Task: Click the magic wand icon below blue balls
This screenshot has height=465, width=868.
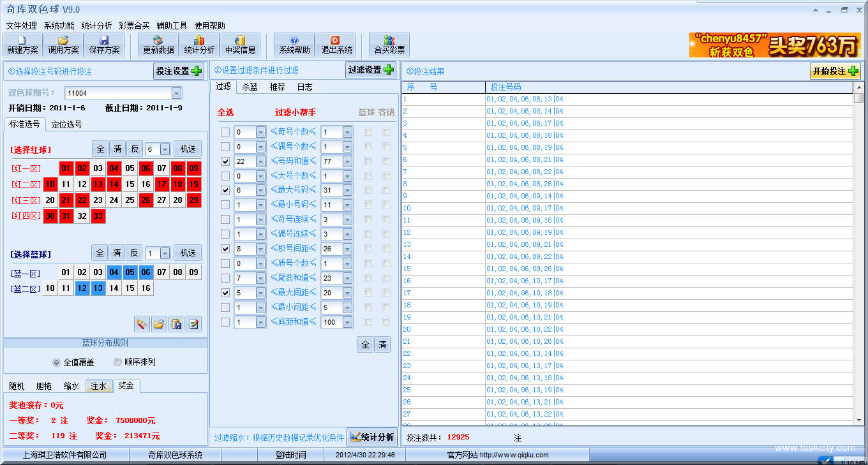Action: click(x=142, y=324)
